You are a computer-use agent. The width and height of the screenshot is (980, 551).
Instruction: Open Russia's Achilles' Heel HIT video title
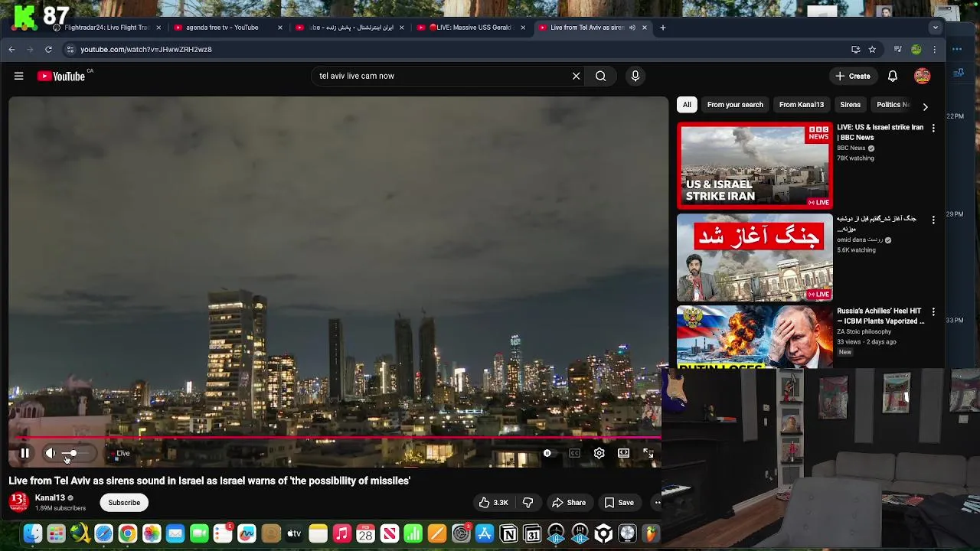[880, 316]
